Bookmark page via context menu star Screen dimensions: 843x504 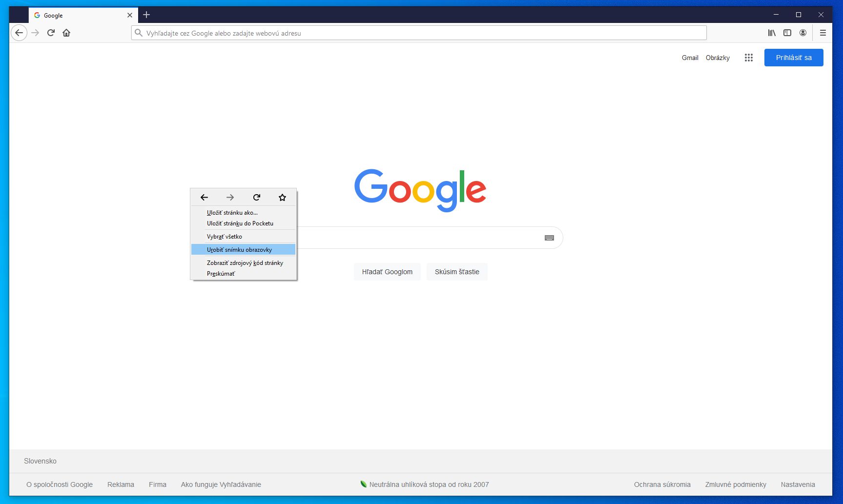click(x=282, y=197)
